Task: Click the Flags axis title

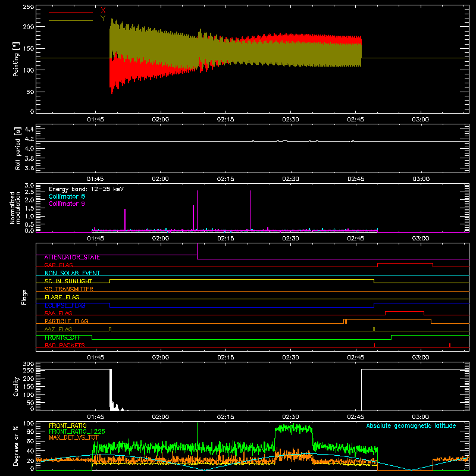Action: point(24,297)
